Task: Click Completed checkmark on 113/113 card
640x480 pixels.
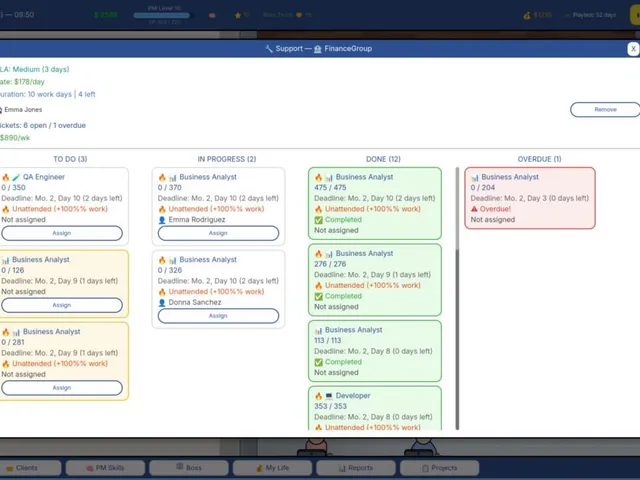Action: pyautogui.click(x=318, y=362)
